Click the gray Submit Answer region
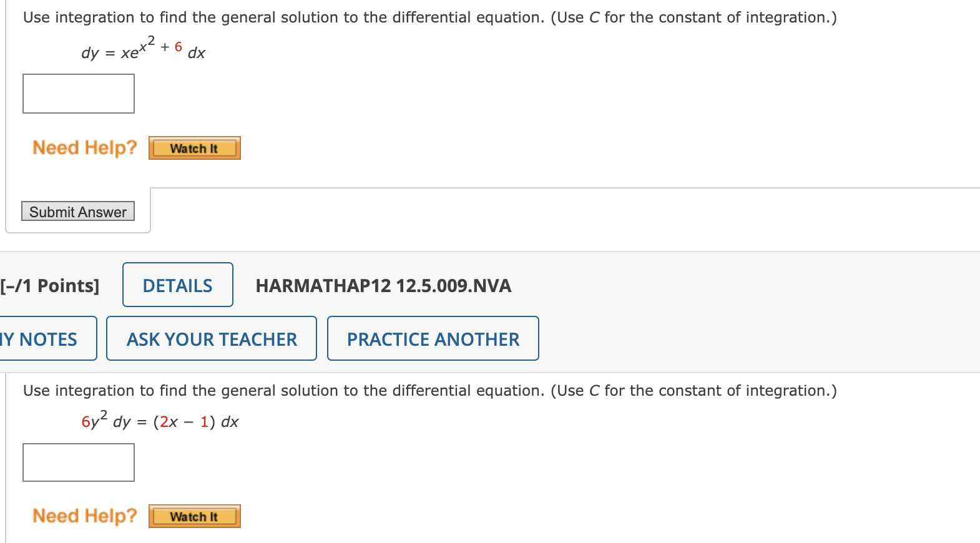Image resolution: width=980 pixels, height=543 pixels. pos(77,212)
